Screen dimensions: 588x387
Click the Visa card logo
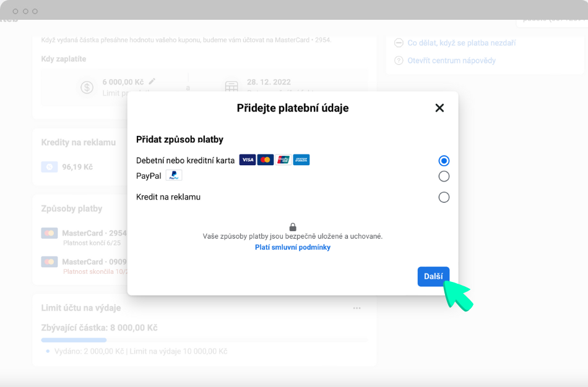tap(248, 160)
